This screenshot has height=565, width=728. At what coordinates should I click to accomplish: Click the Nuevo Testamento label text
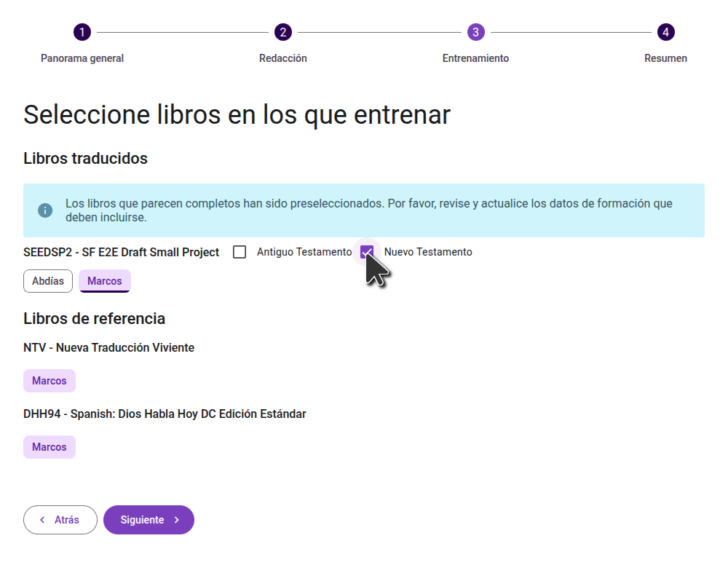[428, 252]
